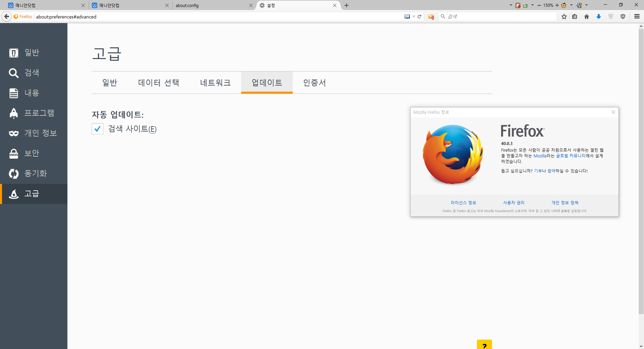Click the help question mark button
Viewport: 644px width, 349px height.
tap(484, 345)
